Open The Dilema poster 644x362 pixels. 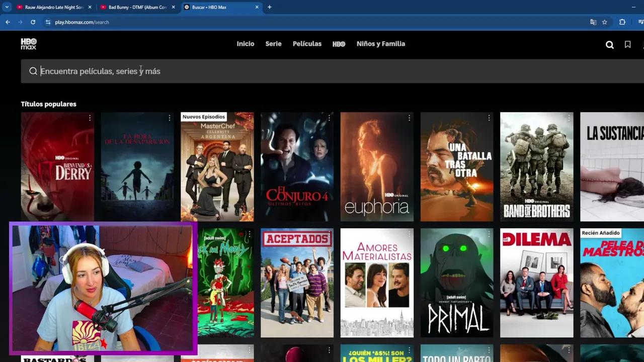[x=537, y=283]
